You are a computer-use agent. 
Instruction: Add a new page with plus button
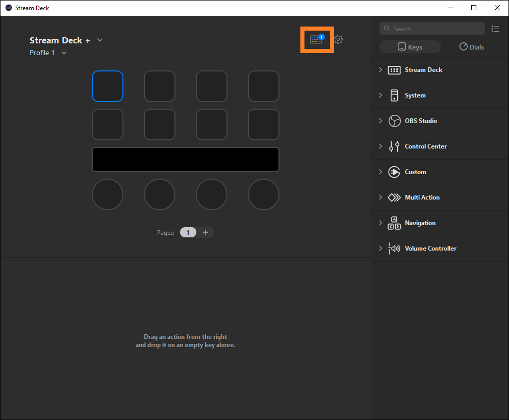click(x=205, y=232)
